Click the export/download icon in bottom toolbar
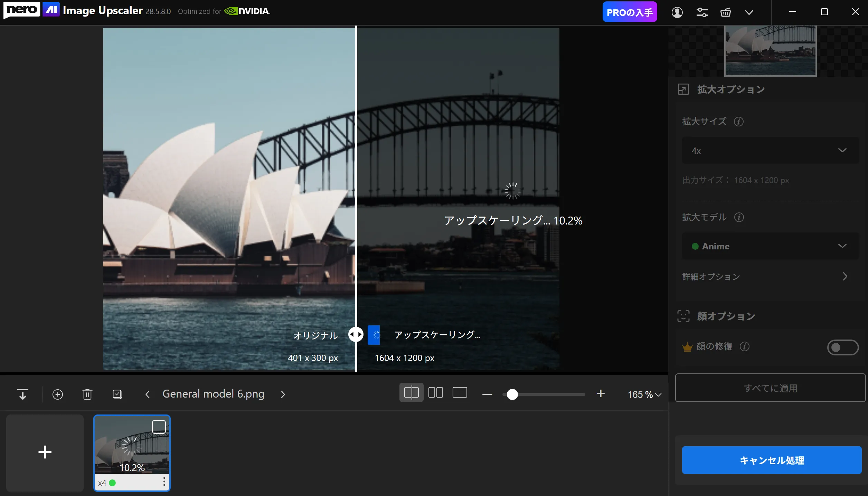The height and width of the screenshot is (496, 868). 23,394
